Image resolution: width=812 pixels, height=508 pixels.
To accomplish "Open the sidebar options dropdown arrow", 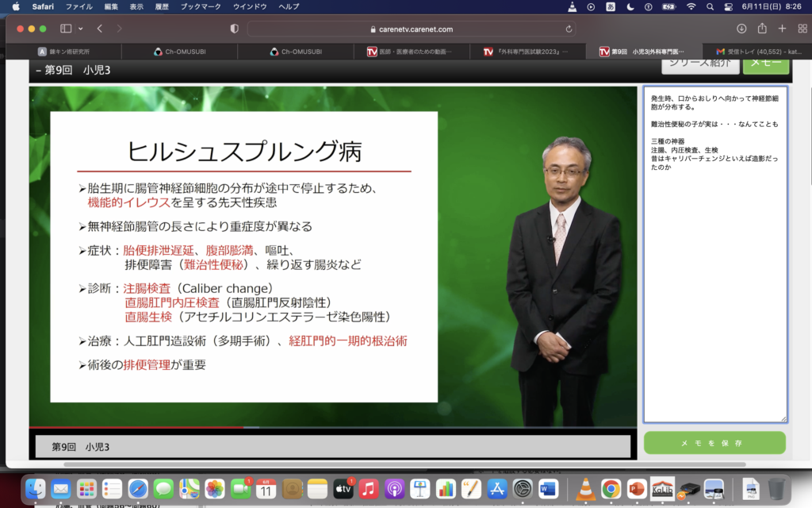I will 80,29.
